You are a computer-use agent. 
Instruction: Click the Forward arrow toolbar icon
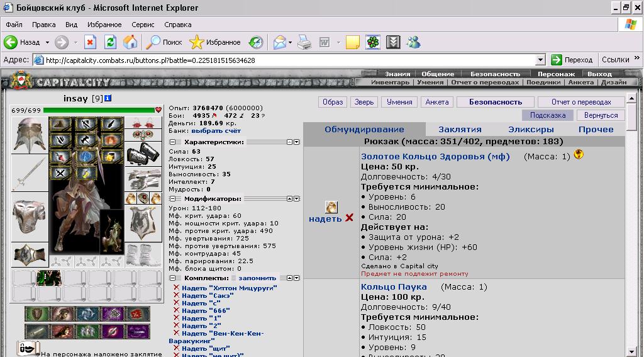point(62,42)
